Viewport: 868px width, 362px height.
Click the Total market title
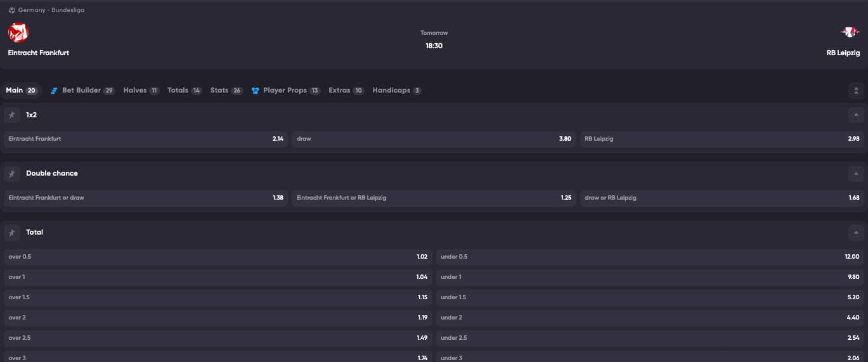[x=35, y=232]
